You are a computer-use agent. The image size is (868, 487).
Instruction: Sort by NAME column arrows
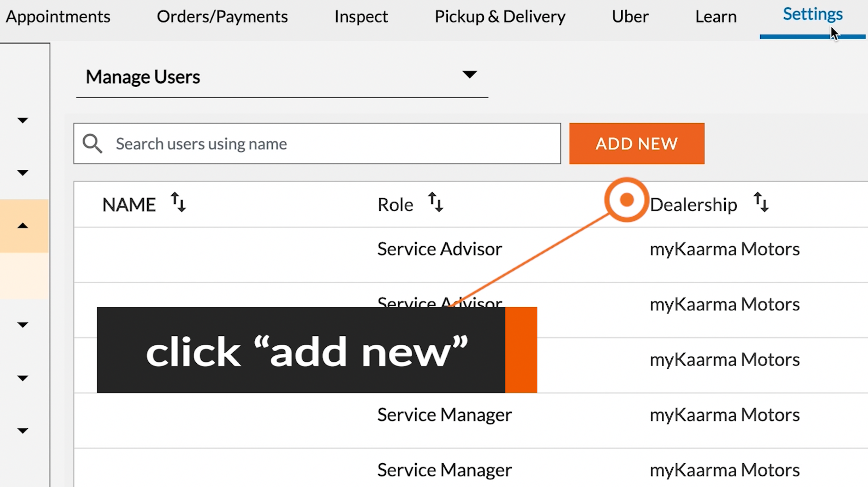click(x=178, y=202)
